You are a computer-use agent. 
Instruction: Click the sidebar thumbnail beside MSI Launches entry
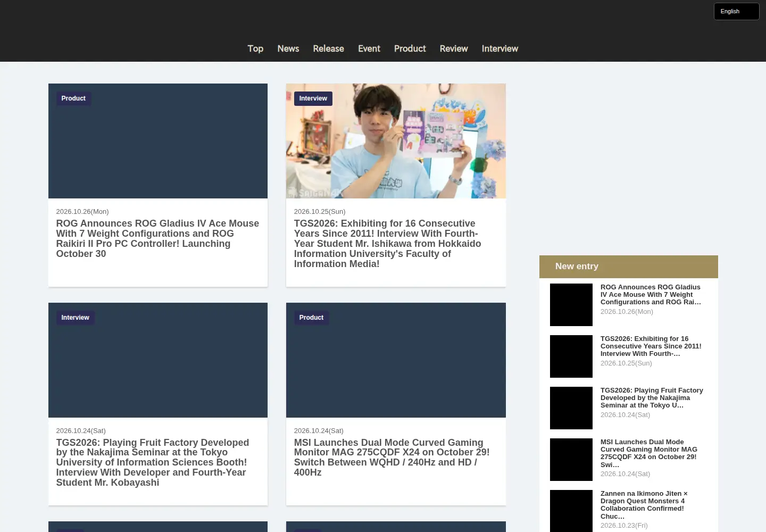point(571,460)
